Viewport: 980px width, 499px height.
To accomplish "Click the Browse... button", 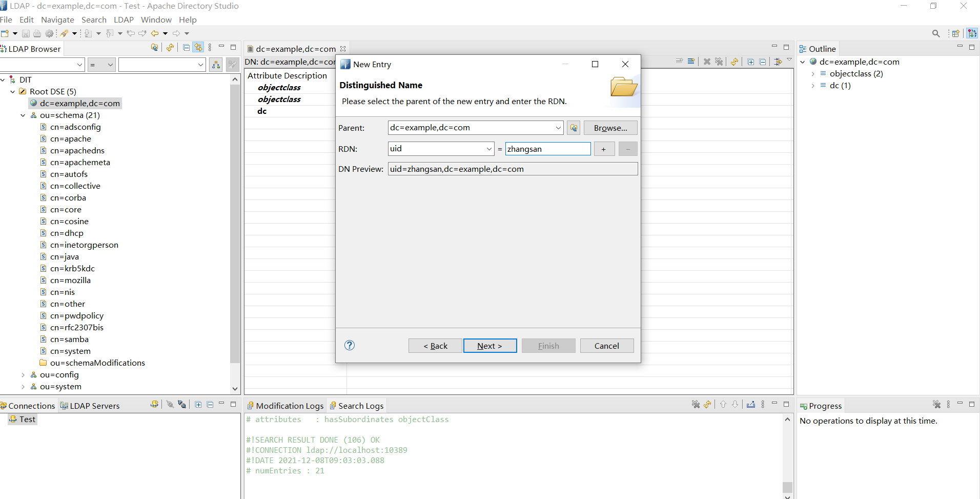I will tap(610, 128).
